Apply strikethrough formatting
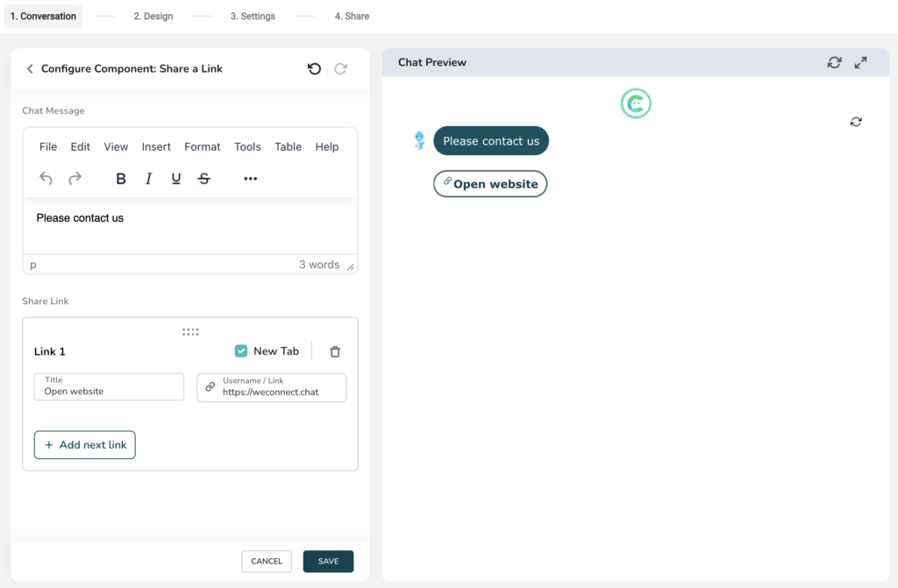 click(x=203, y=178)
